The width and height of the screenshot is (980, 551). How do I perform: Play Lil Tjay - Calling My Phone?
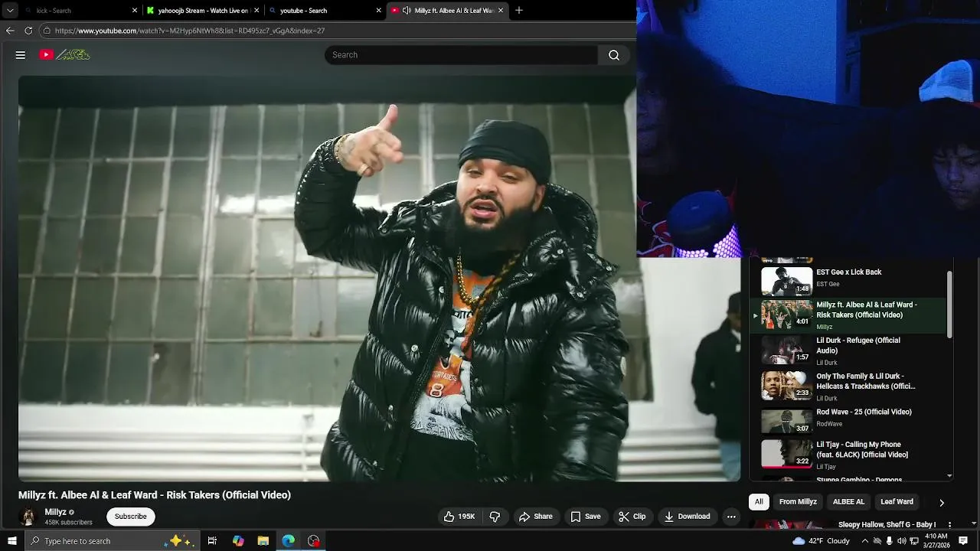pyautogui.click(x=850, y=453)
